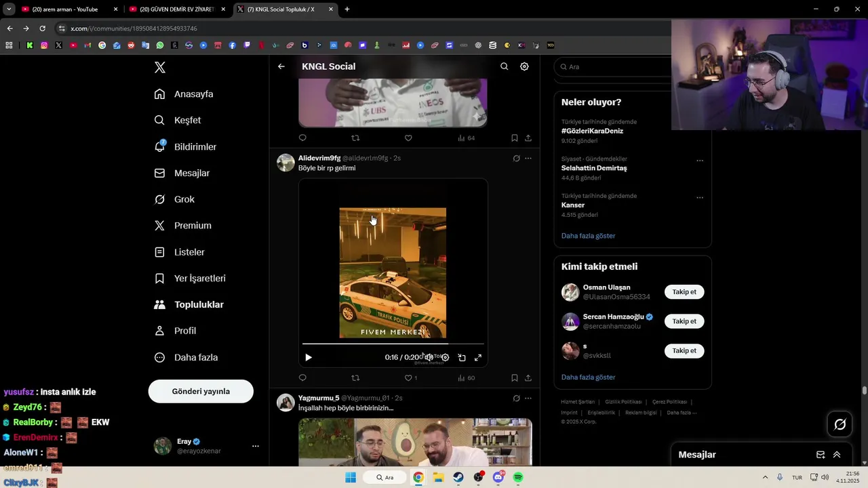
Task: Click floating Grok button at right
Action: (x=840, y=424)
